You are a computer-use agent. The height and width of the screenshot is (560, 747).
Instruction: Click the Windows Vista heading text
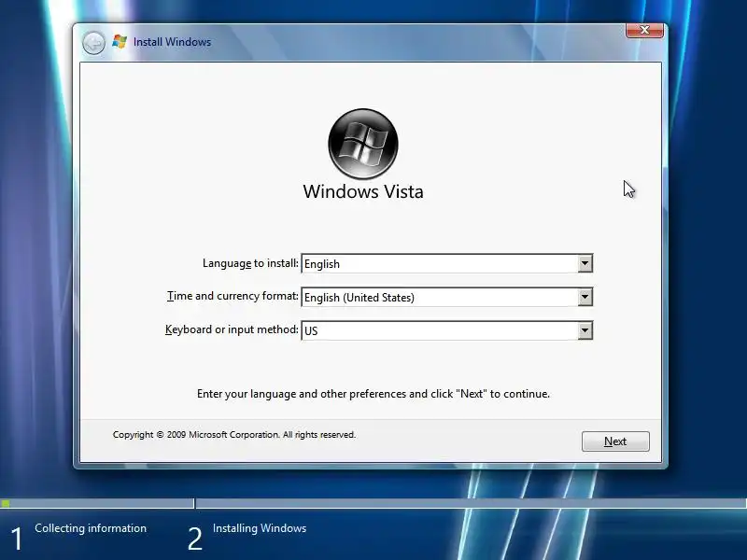363,191
